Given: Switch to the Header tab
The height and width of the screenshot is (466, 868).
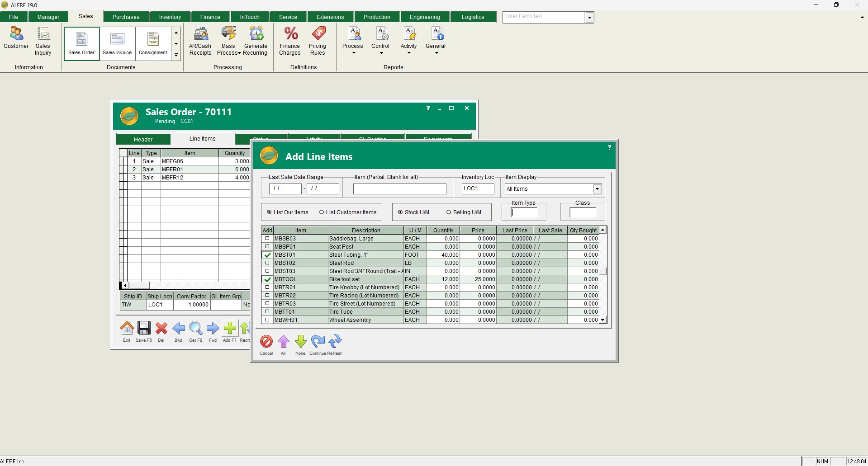Looking at the screenshot, I should coord(143,139).
